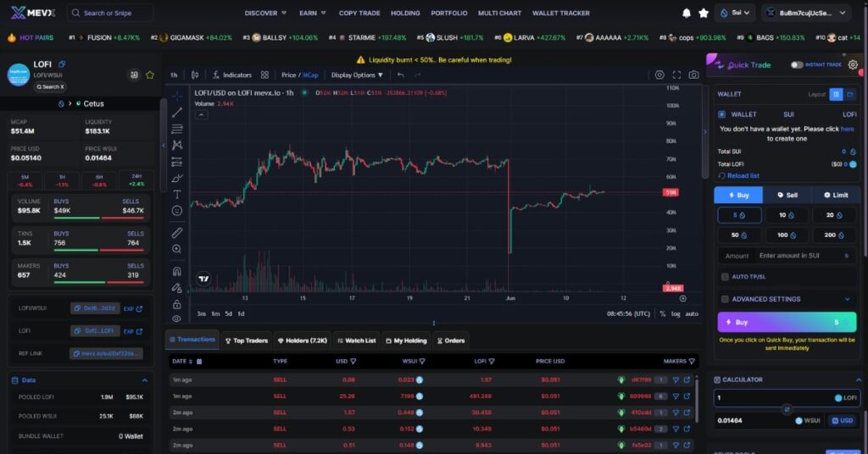The height and width of the screenshot is (454, 868).
Task: Enable magnet mode on chart
Action: 177,272
